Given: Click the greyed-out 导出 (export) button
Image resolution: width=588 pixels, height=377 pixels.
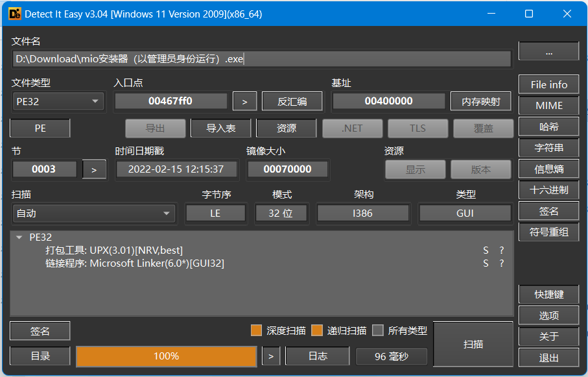Looking at the screenshot, I should coord(155,128).
